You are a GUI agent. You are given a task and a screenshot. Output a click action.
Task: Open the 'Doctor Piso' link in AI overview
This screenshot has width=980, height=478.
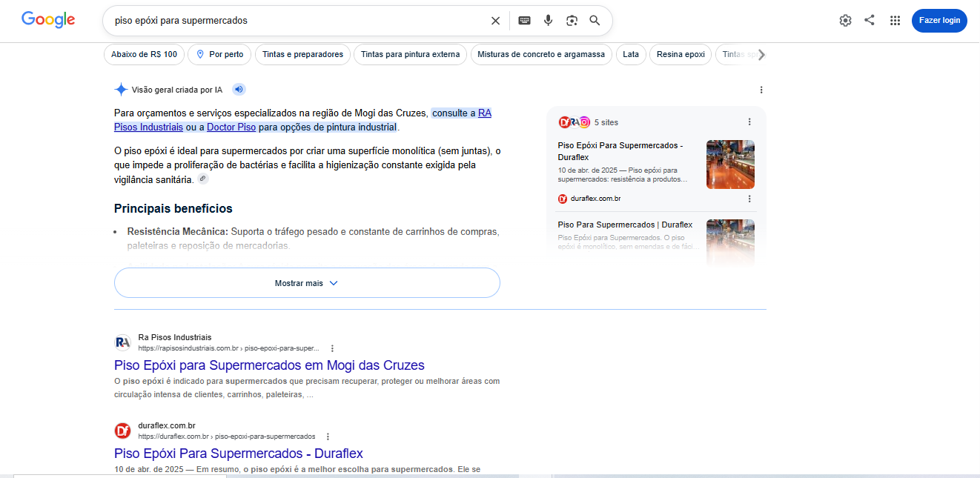tap(231, 127)
